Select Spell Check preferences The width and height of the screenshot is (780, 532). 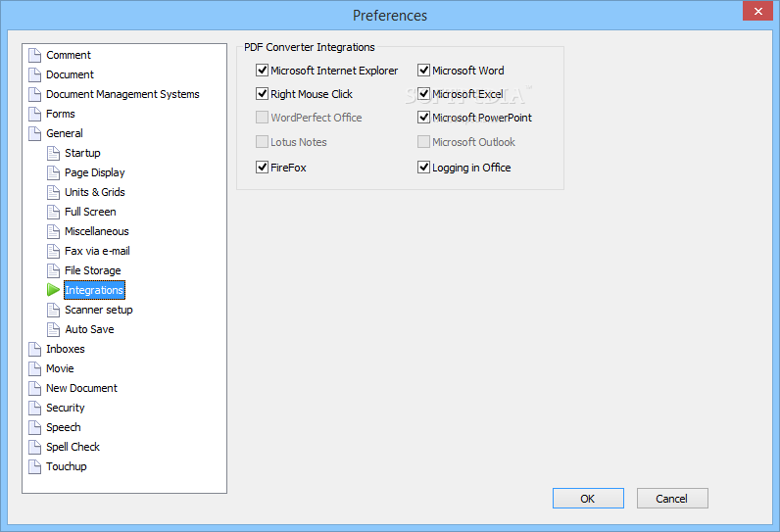tap(73, 447)
